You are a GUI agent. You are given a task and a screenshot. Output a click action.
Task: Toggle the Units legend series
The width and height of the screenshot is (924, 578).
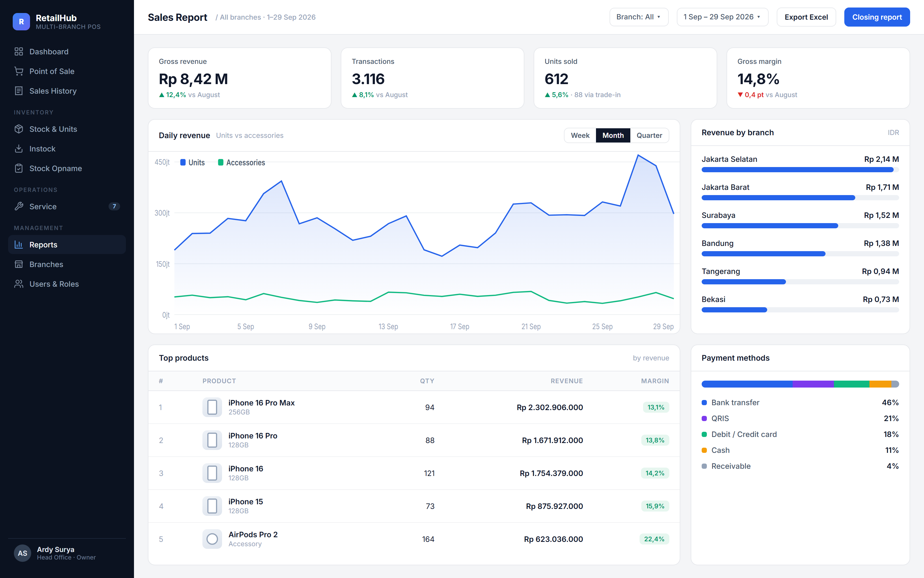pyautogui.click(x=192, y=162)
